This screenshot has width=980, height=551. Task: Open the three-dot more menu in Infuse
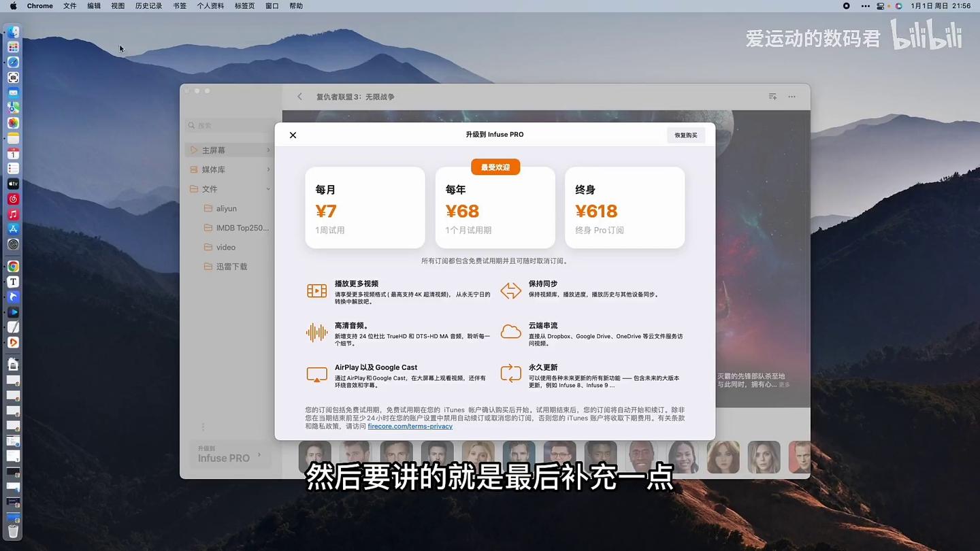pyautogui.click(x=791, y=97)
